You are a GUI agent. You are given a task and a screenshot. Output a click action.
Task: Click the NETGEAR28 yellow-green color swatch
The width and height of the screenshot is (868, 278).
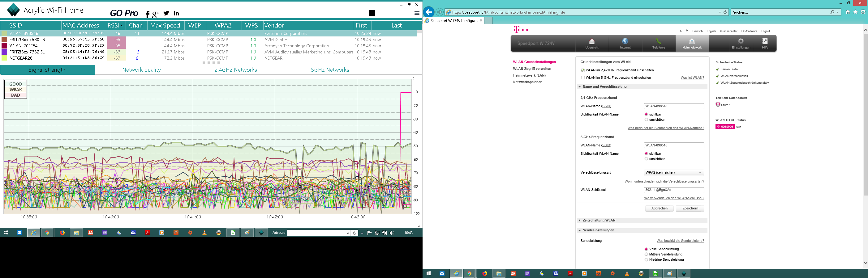coord(4,58)
